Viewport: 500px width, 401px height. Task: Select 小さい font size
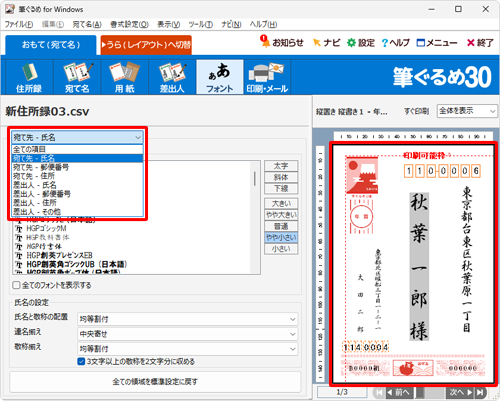click(281, 249)
